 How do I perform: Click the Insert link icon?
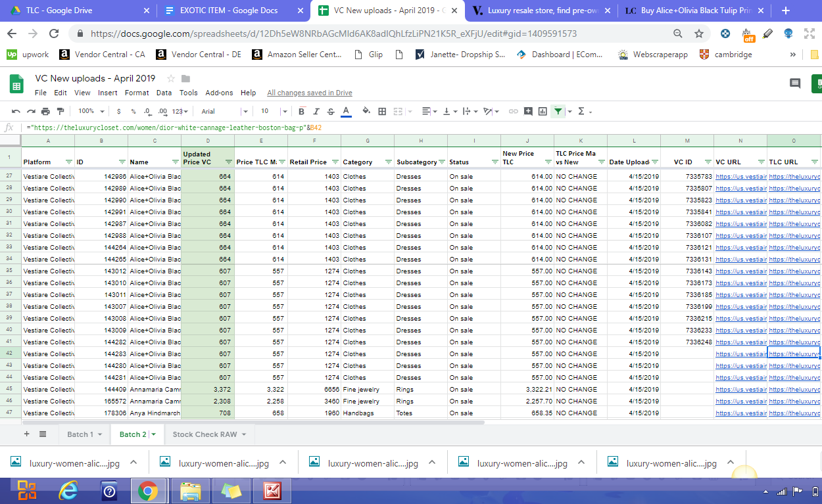[514, 112]
